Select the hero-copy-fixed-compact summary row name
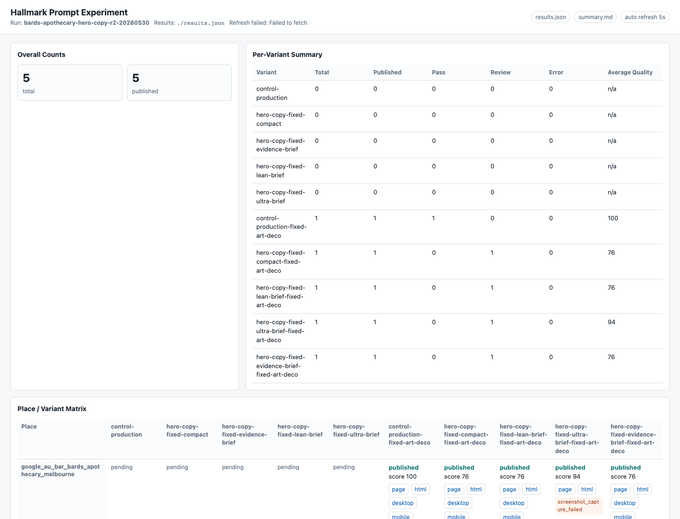This screenshot has width=680, height=519. [x=281, y=119]
